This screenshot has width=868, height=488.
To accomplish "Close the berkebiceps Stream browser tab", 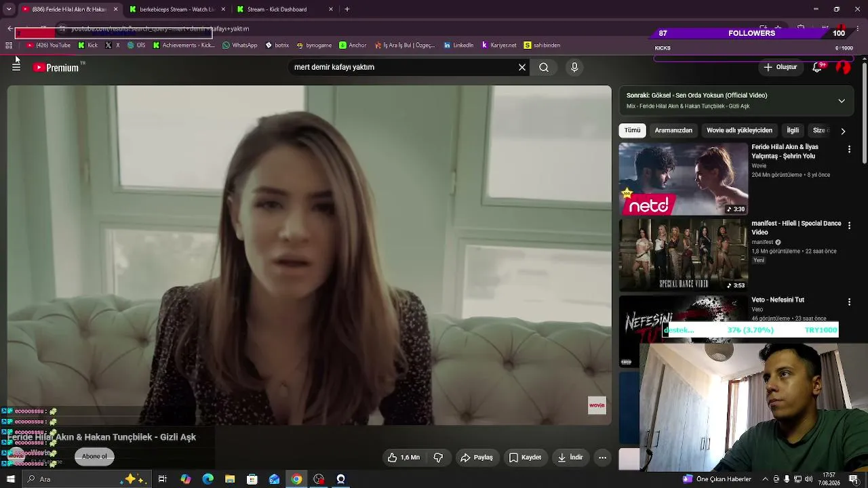I will pyautogui.click(x=223, y=9).
